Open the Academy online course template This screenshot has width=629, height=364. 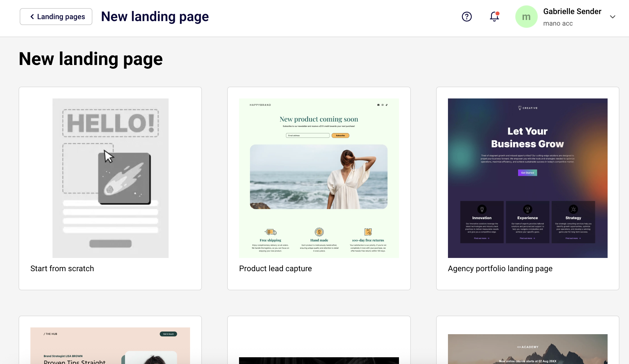coord(527,349)
